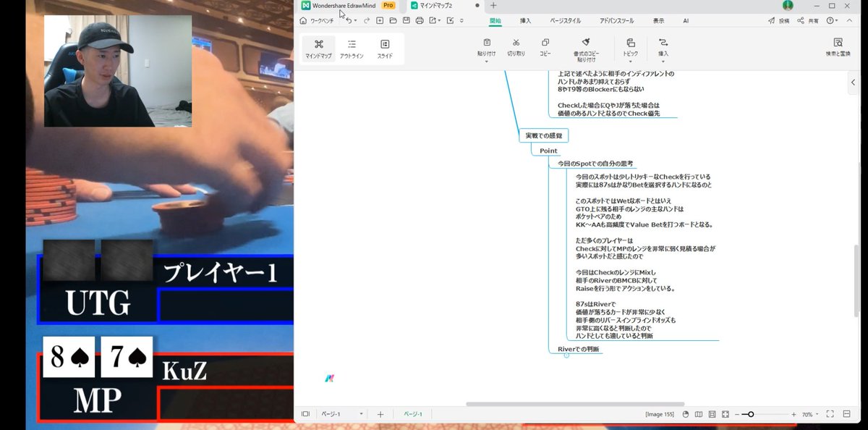
Task: Collapse the right side panel chevron
Action: click(x=854, y=82)
